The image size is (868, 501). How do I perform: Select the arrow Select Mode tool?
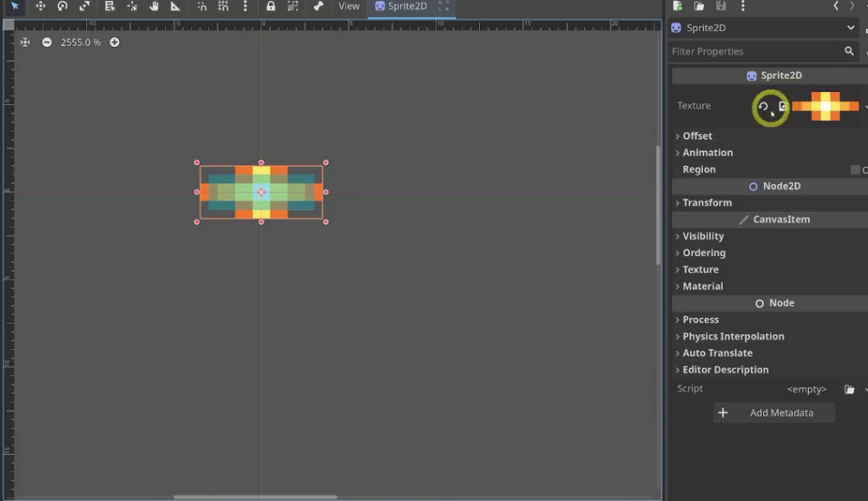(x=15, y=6)
